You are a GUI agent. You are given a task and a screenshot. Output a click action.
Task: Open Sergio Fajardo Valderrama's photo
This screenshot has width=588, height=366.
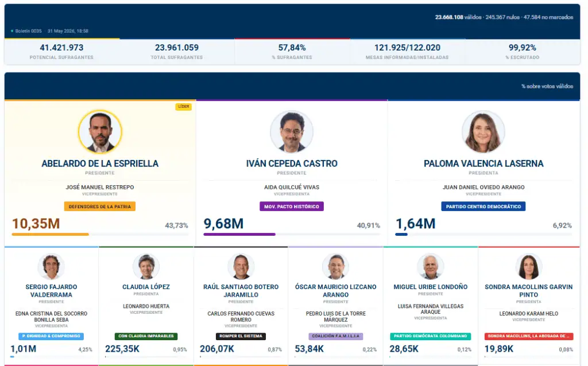(x=51, y=267)
